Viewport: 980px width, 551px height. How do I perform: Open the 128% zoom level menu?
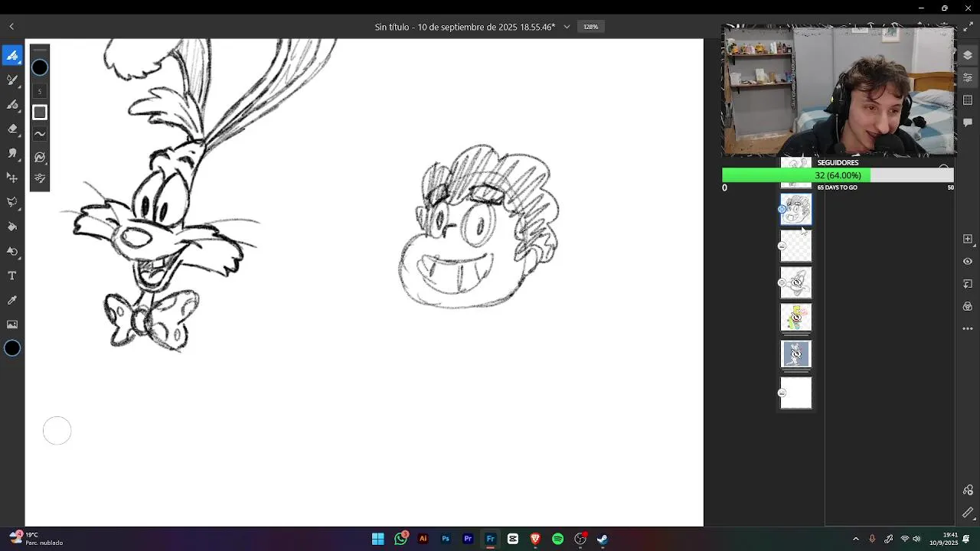590,27
